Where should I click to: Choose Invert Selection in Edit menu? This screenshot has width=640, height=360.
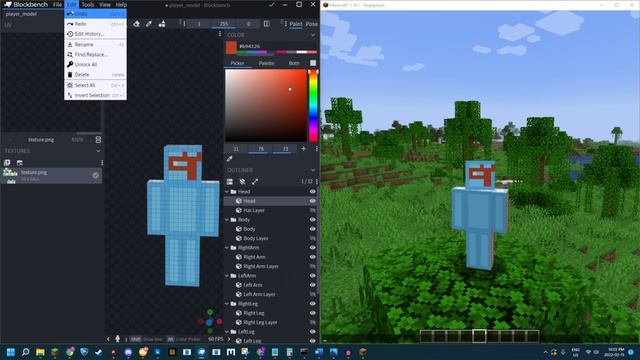tap(95, 95)
